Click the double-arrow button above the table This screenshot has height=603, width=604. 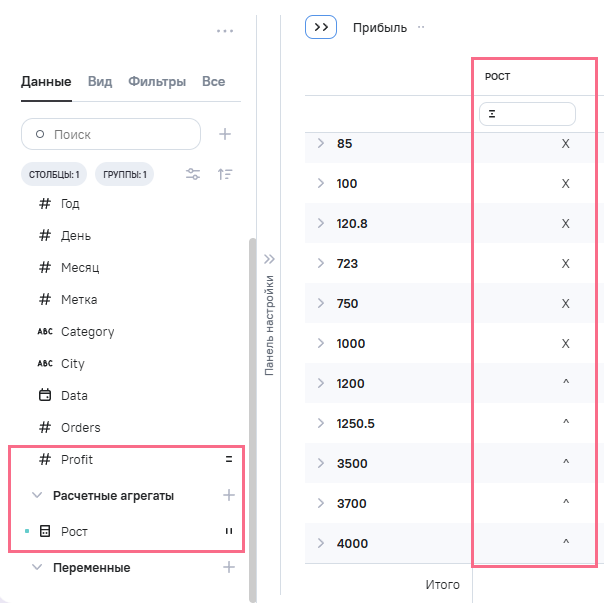click(x=321, y=28)
